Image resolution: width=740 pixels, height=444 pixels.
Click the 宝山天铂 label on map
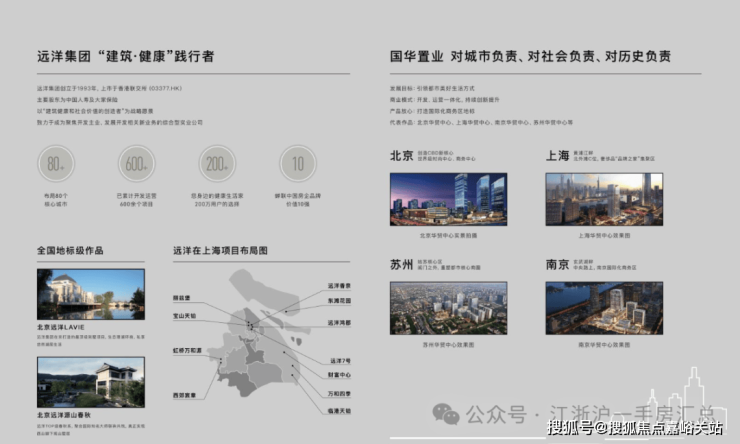tap(184, 316)
